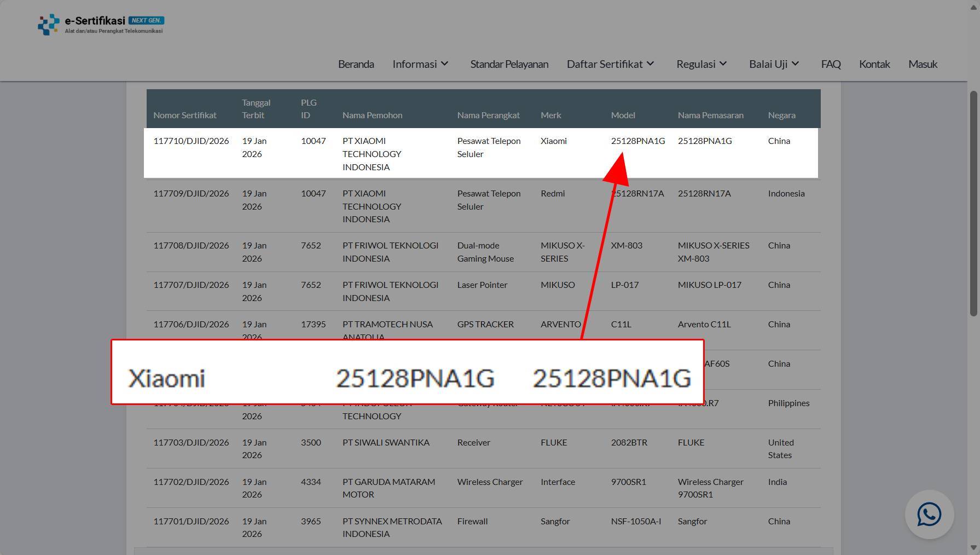
Task: Select the MIKUSO LP-017 Laser Pointer row
Action: [483, 291]
